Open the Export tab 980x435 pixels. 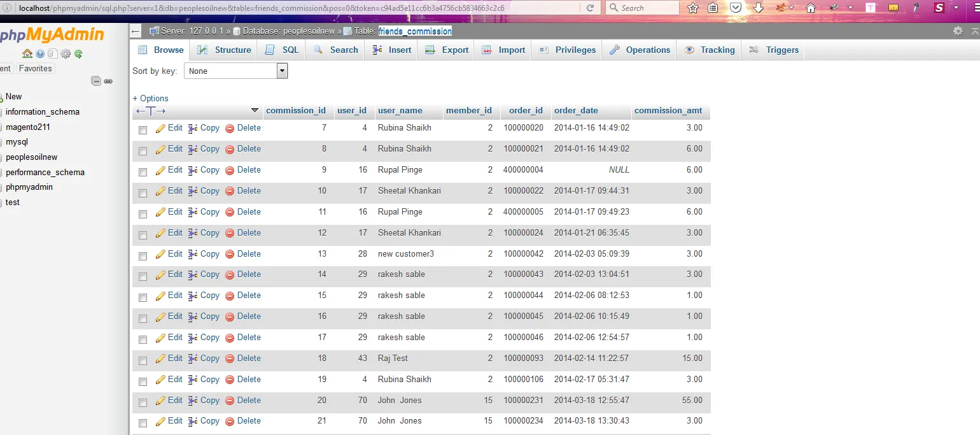point(447,50)
